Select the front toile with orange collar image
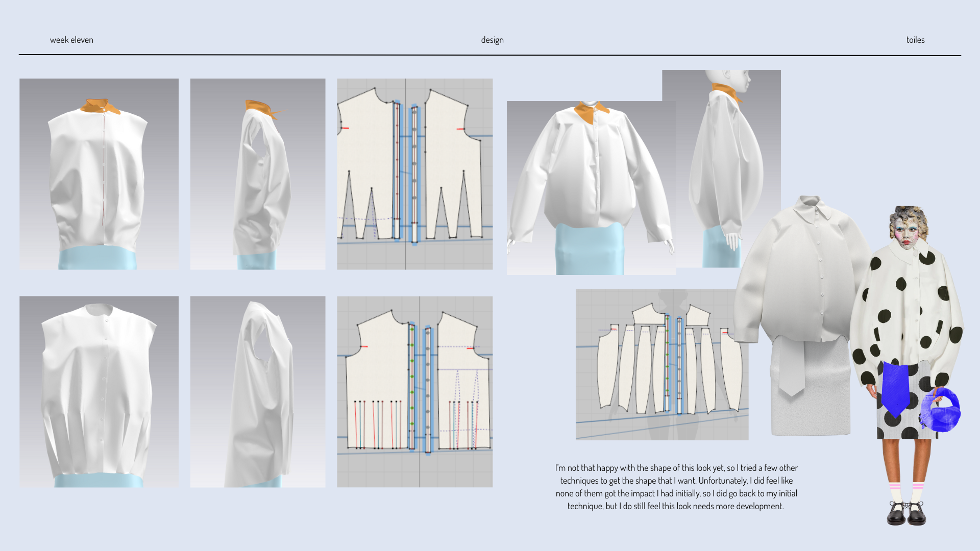This screenshot has height=551, width=980. [x=99, y=173]
